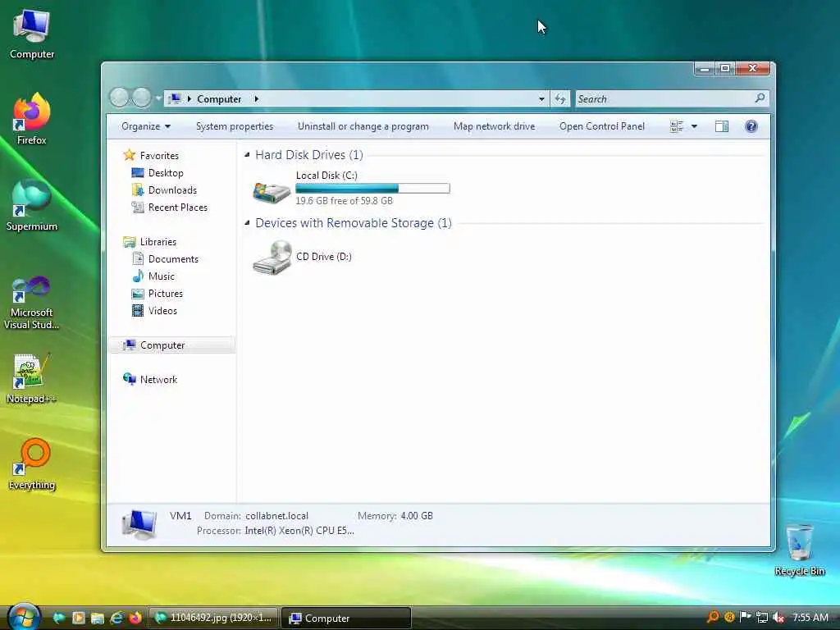Screen dimensions: 840x630
Task: Click the explorer Back navigation button
Action: pos(120,98)
